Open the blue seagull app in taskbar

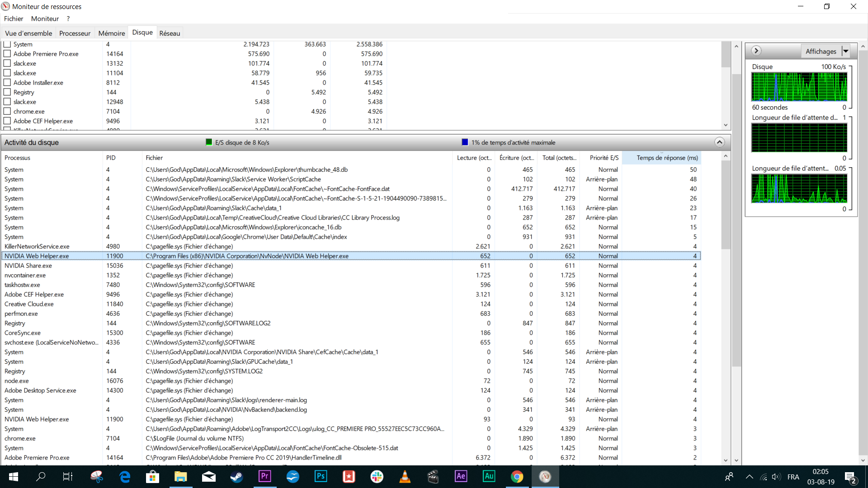click(293, 477)
